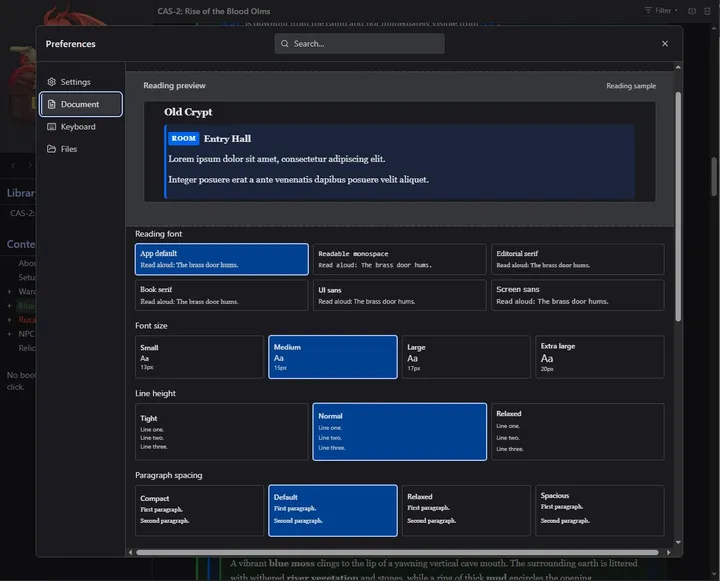Set the font size to Large
Screen dimensions: 720x581
[466, 357]
